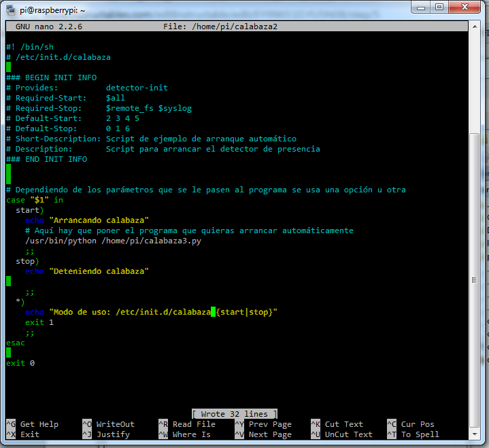Click the 'Arrancando calabaza' echo string
Image resolution: width=489 pixels, height=448 pixels.
(99, 220)
